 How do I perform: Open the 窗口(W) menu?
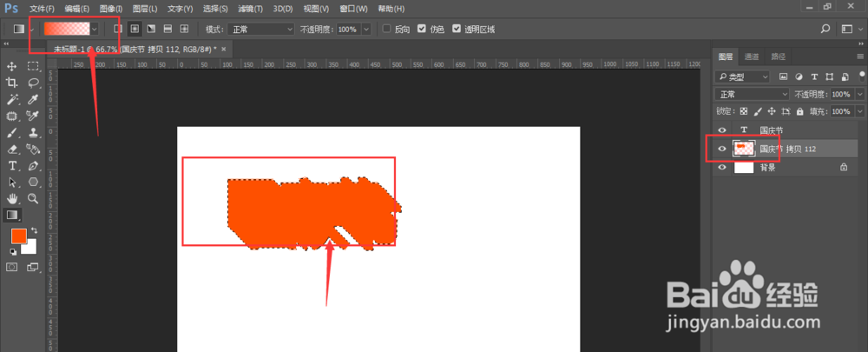point(353,9)
